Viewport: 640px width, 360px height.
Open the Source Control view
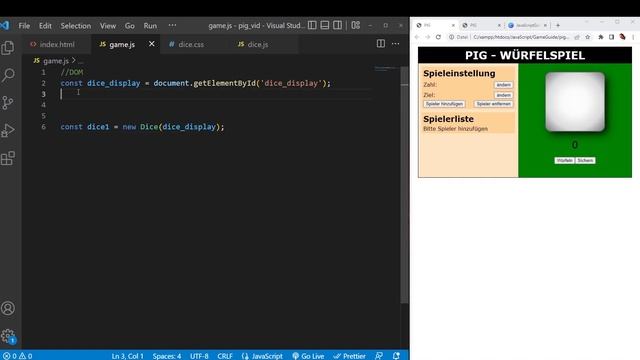coord(8,102)
